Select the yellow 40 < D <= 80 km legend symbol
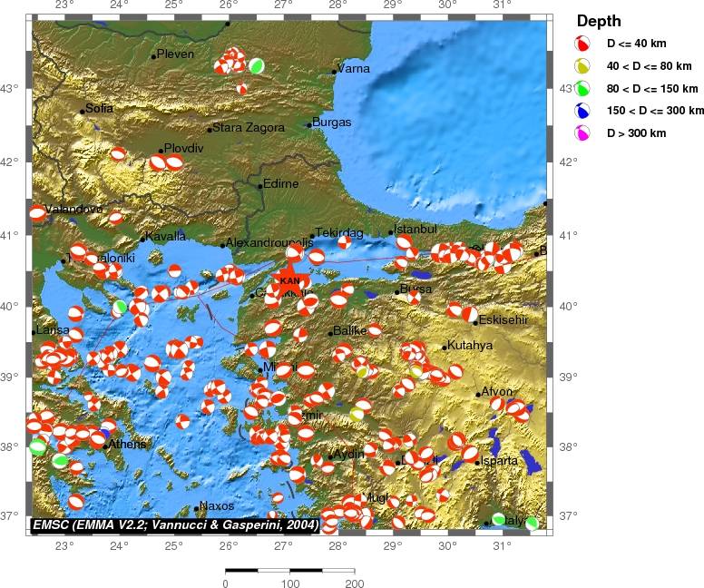The height and width of the screenshot is (588, 704). click(x=583, y=65)
